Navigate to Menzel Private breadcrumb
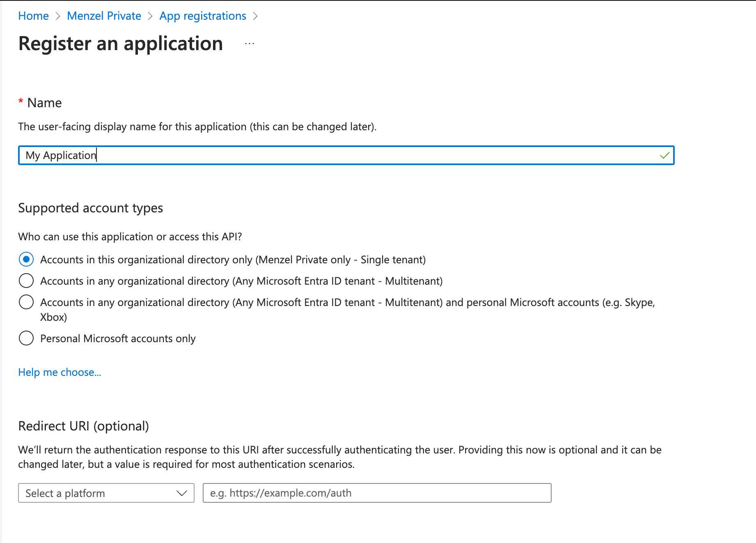 pos(104,16)
